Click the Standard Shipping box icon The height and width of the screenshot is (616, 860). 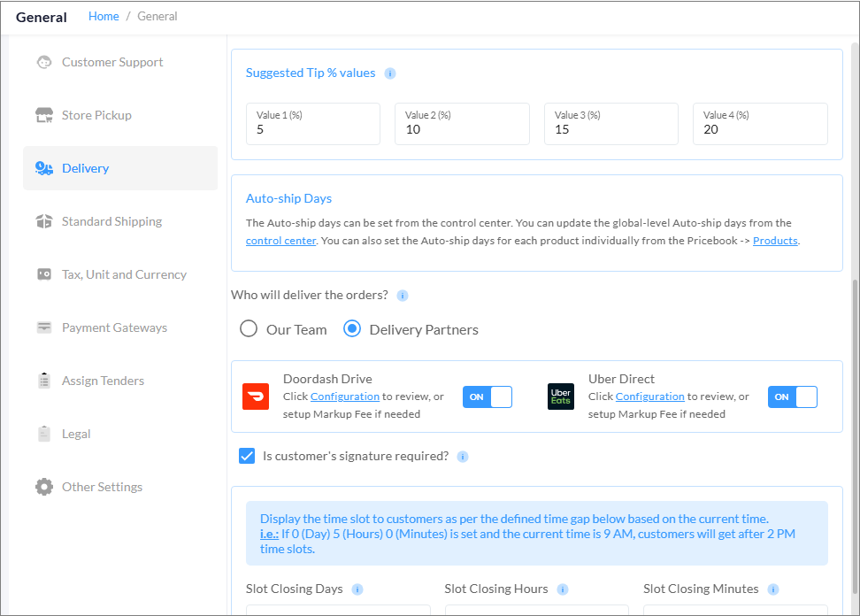point(44,221)
